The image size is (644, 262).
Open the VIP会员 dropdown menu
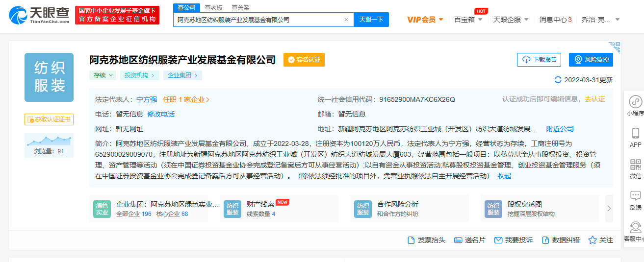click(425, 20)
